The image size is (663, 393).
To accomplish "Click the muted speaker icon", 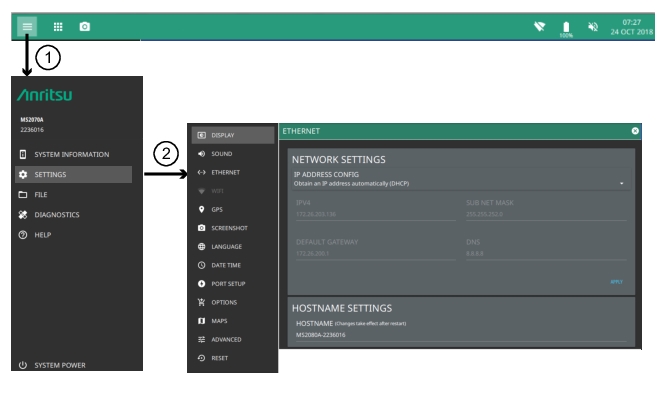I will [593, 27].
